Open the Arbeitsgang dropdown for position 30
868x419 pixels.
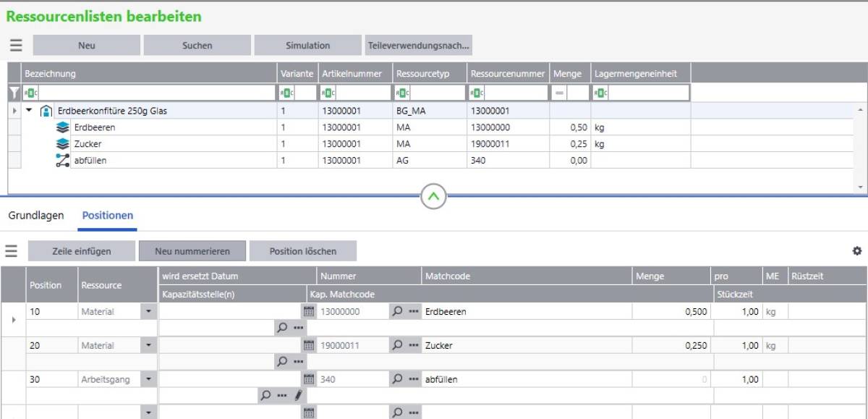click(149, 378)
